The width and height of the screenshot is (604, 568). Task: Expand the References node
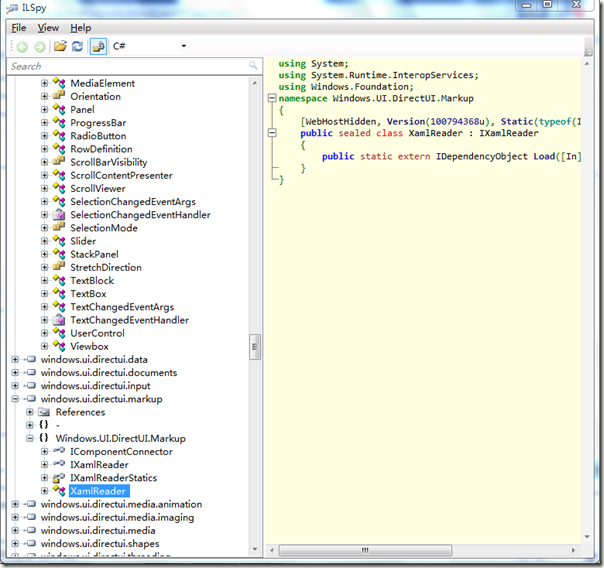coord(30,412)
